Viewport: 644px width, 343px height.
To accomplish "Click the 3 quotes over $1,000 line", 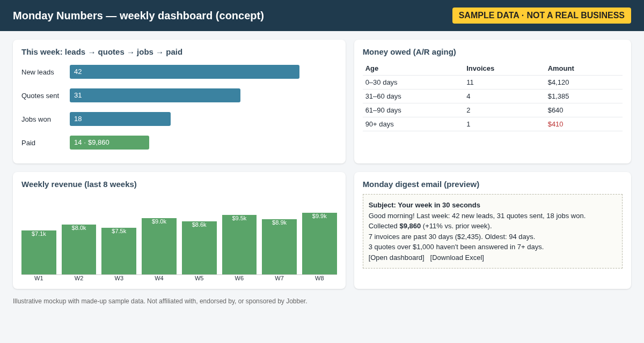I will click(456, 247).
